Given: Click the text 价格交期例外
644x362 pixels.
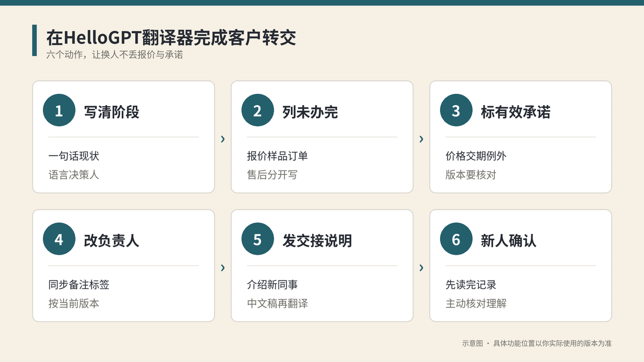Looking at the screenshot, I should (476, 156).
